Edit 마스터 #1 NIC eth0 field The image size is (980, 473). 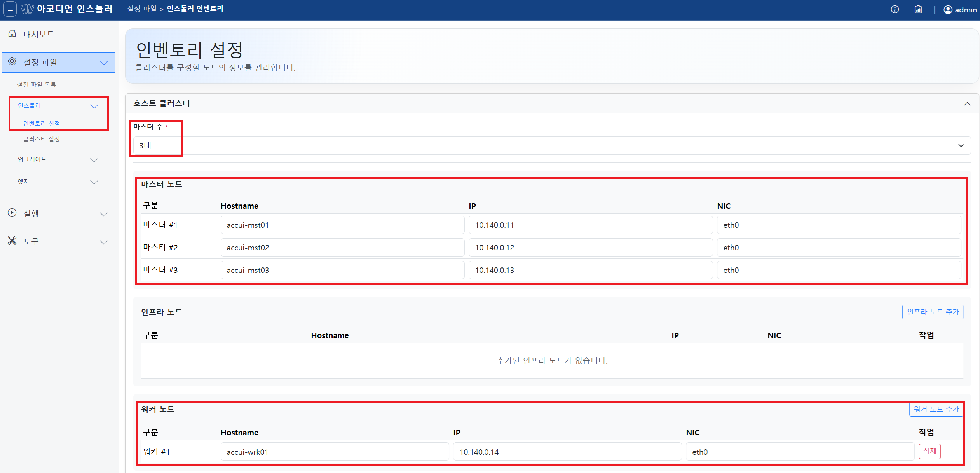click(x=839, y=225)
